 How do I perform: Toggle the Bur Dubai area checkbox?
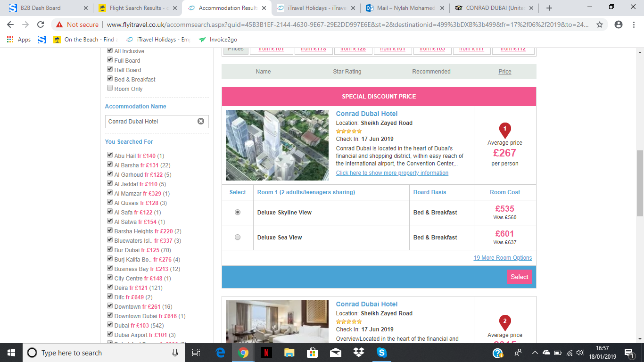pos(110,249)
